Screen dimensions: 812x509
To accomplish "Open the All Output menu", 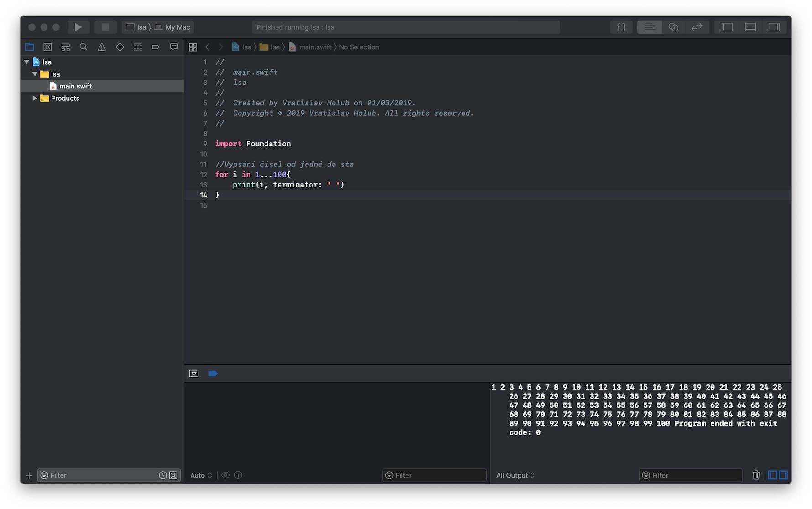I will [515, 475].
